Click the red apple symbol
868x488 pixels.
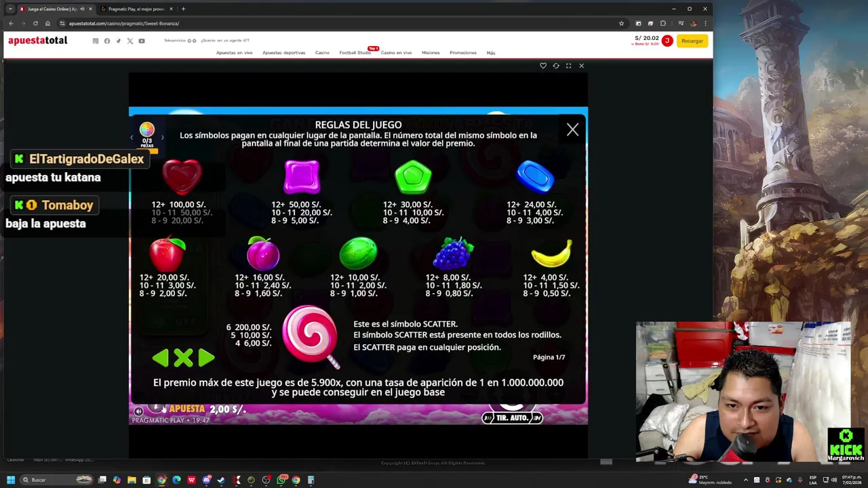(x=167, y=253)
